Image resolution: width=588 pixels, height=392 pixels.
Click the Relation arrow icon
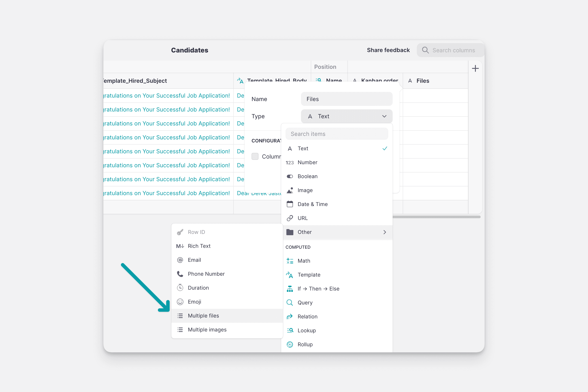[x=289, y=317]
